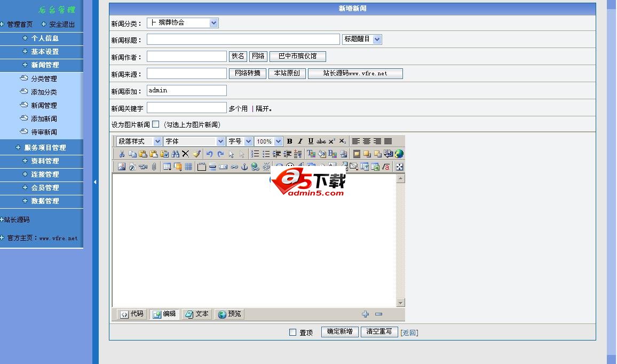
Task: Click the [返回] link
Action: coord(409,333)
